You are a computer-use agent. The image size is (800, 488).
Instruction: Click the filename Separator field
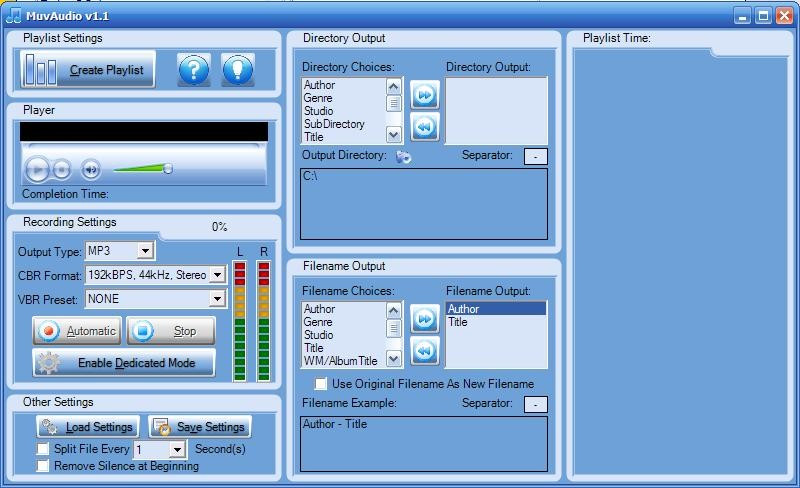536,404
